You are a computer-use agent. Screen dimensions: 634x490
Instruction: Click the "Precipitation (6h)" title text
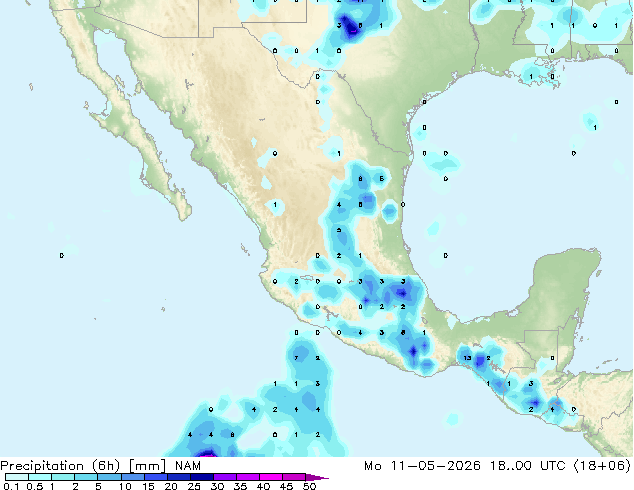point(60,466)
